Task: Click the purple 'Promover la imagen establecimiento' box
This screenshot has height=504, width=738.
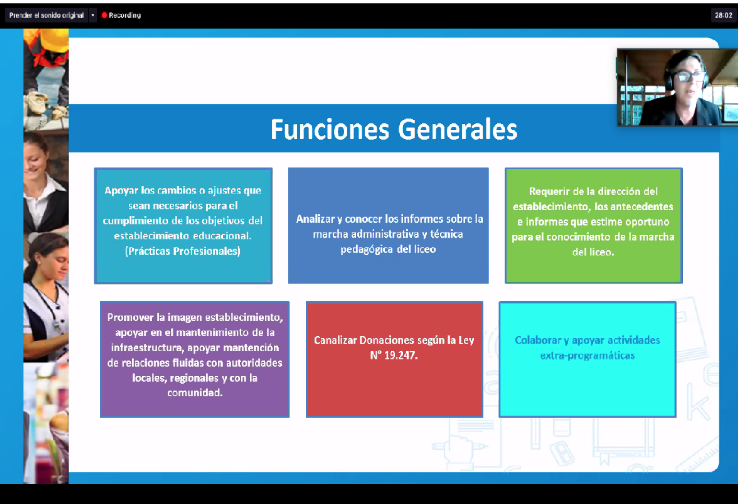Action: (194, 358)
